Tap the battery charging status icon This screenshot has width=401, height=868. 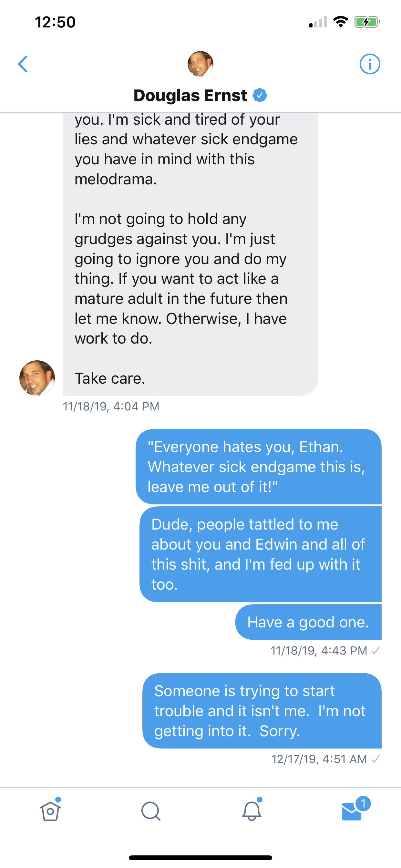pos(367,22)
